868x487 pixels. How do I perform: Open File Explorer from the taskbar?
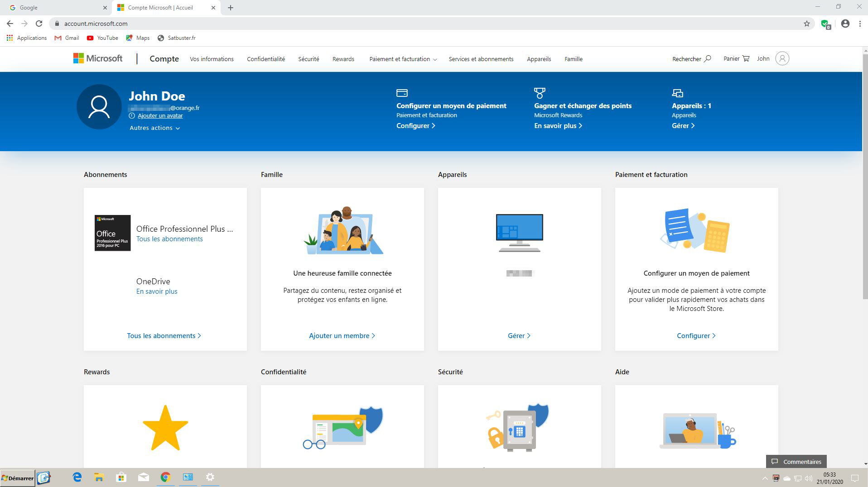click(99, 477)
